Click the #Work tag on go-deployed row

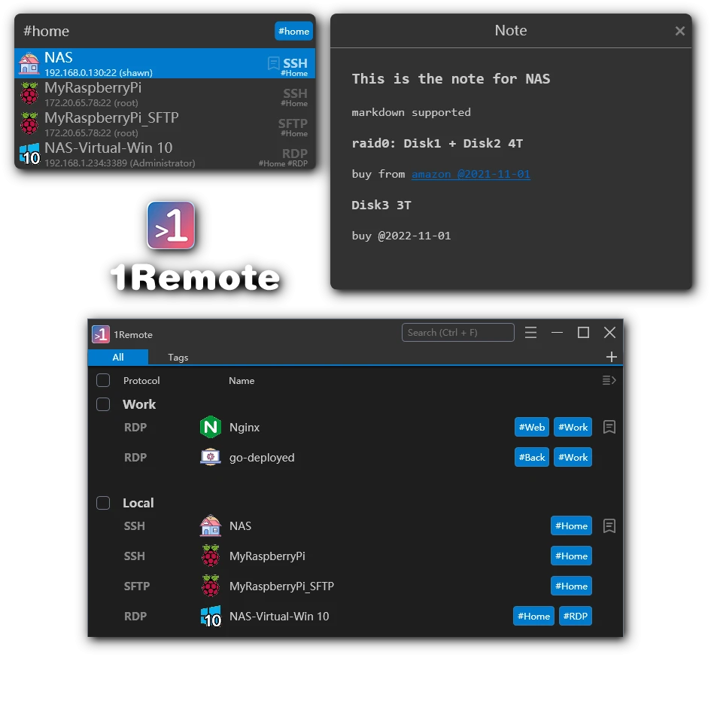(x=573, y=457)
